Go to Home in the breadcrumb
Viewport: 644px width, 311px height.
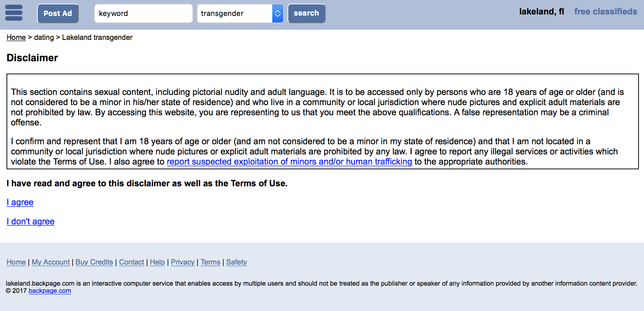click(x=16, y=37)
